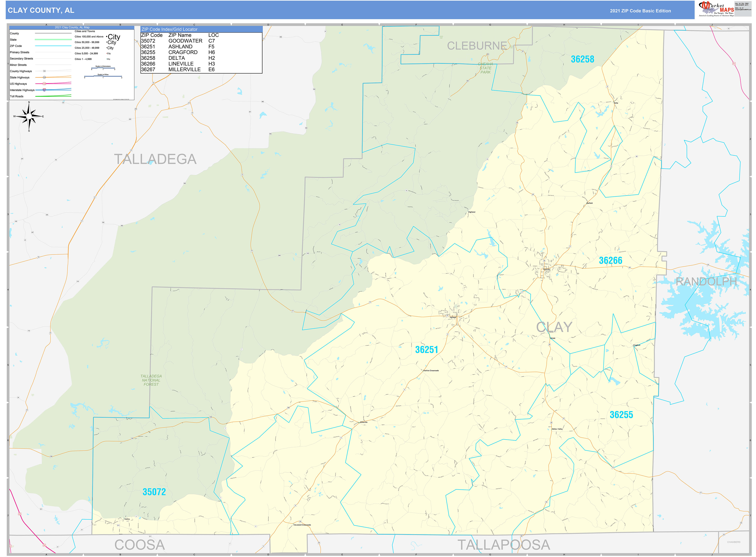Click the Scale in Miles bar
This screenshot has width=756, height=557.
click(x=103, y=77)
